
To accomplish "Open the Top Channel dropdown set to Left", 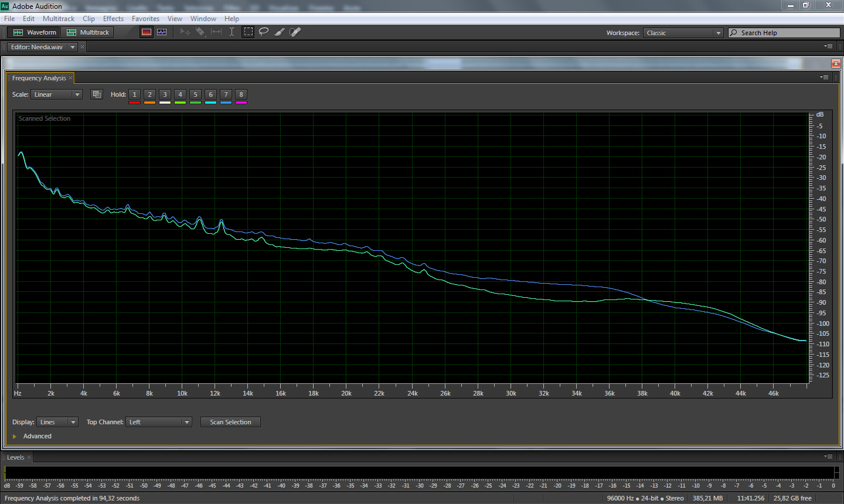I will 159,422.
